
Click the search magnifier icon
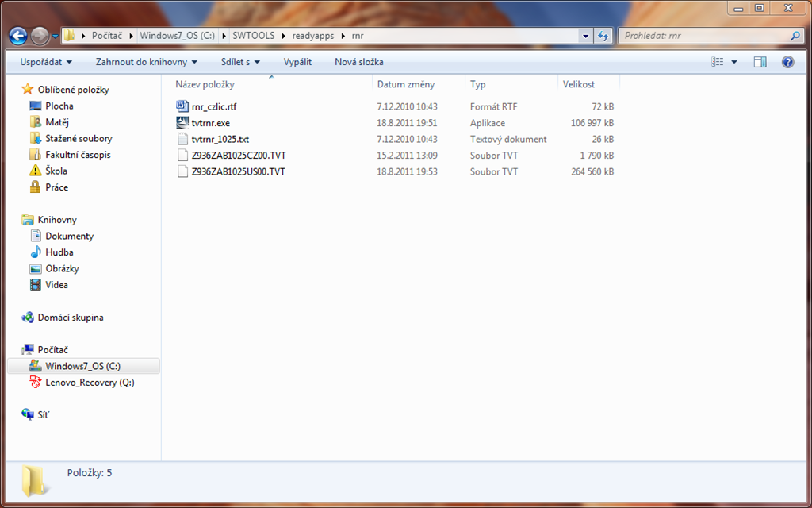[x=795, y=36]
